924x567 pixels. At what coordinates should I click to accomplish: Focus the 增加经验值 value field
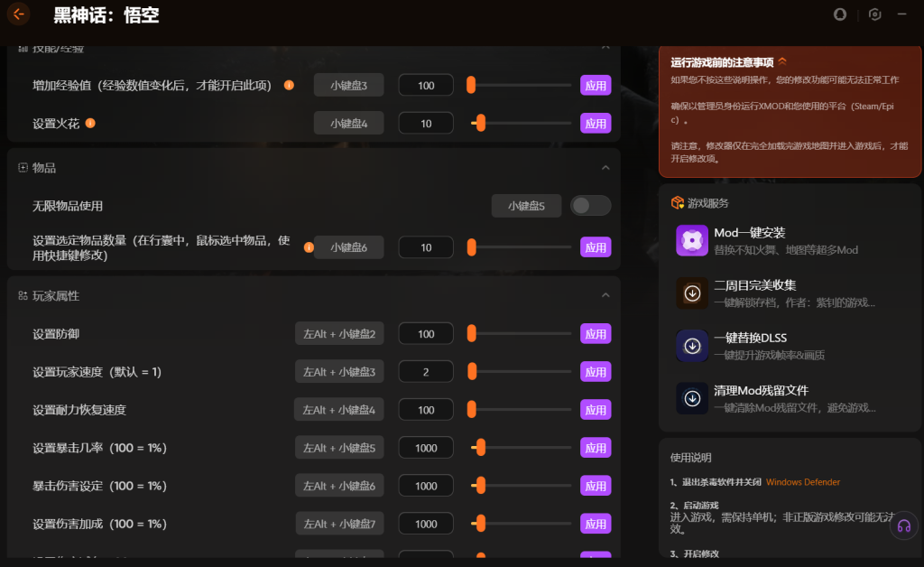click(426, 86)
